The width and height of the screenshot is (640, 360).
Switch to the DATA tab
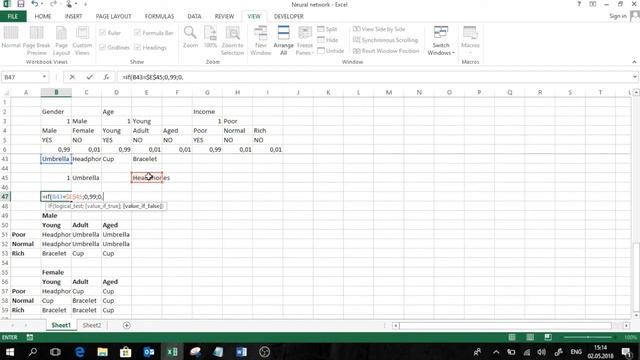coord(194,16)
